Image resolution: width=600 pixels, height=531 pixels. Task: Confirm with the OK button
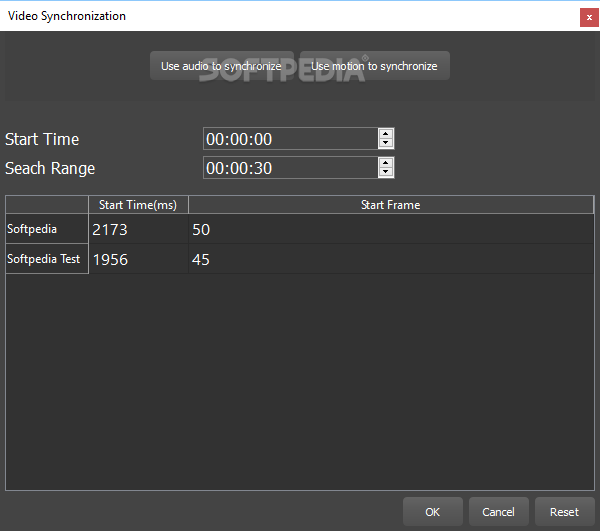(433, 511)
